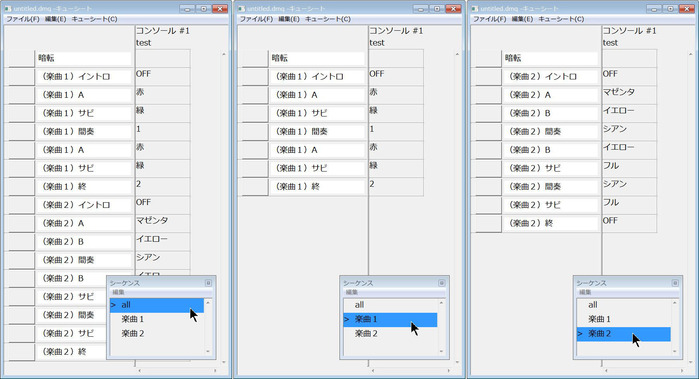699x379 pixels.
Task: Open 編集 menu of left window's シーケンス panel
Action: click(x=119, y=292)
